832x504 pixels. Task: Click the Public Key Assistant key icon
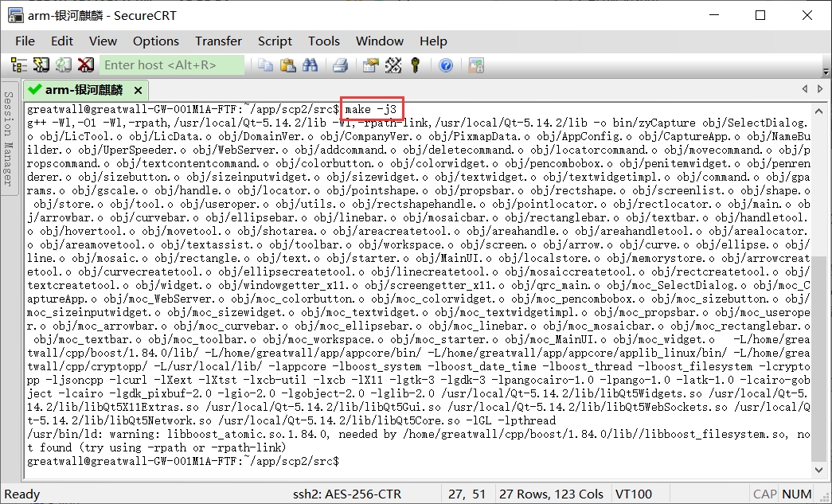click(416, 65)
